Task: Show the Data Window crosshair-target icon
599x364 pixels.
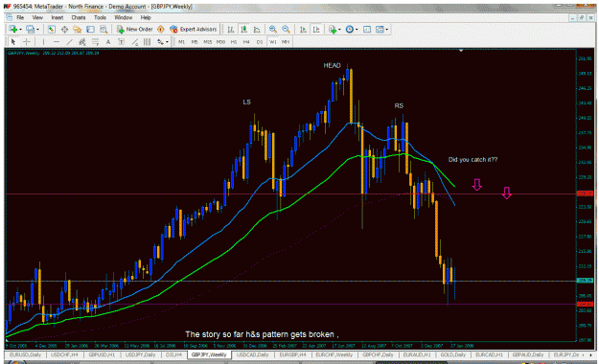Action: click(64, 29)
